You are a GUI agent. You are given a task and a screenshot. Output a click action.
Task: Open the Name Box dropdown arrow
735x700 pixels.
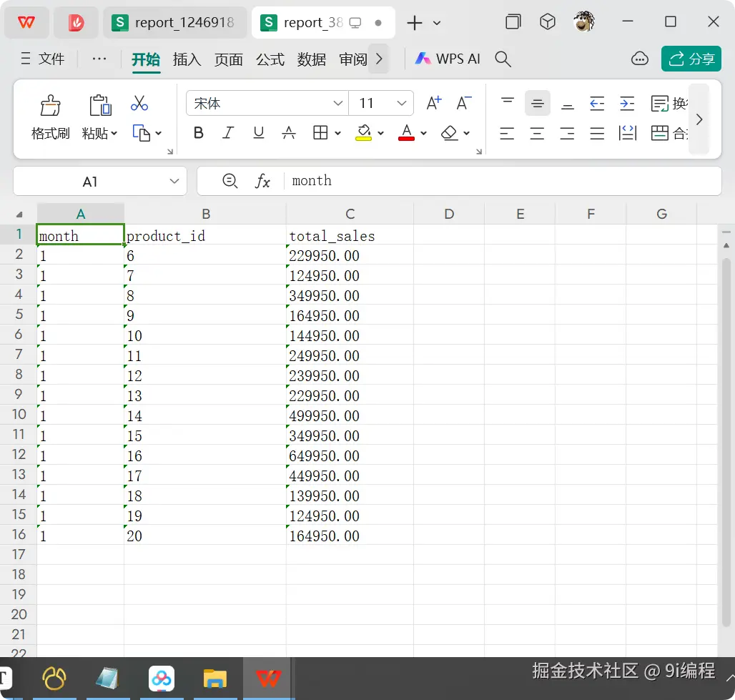pyautogui.click(x=174, y=181)
